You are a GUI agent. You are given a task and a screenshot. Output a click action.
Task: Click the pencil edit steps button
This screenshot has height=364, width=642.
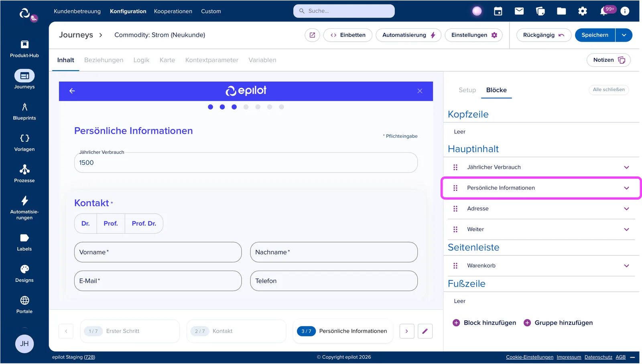425,331
